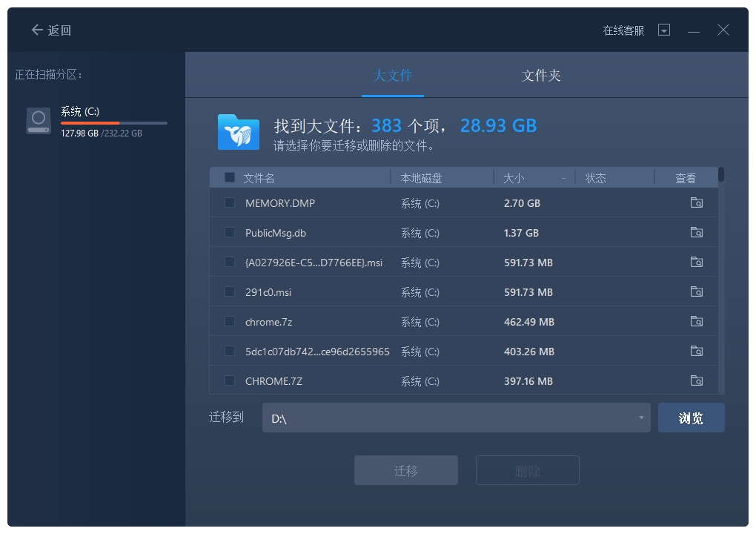This screenshot has height=534, width=756.
Task: Click the file list vertical scrollbar
Action: point(721,175)
